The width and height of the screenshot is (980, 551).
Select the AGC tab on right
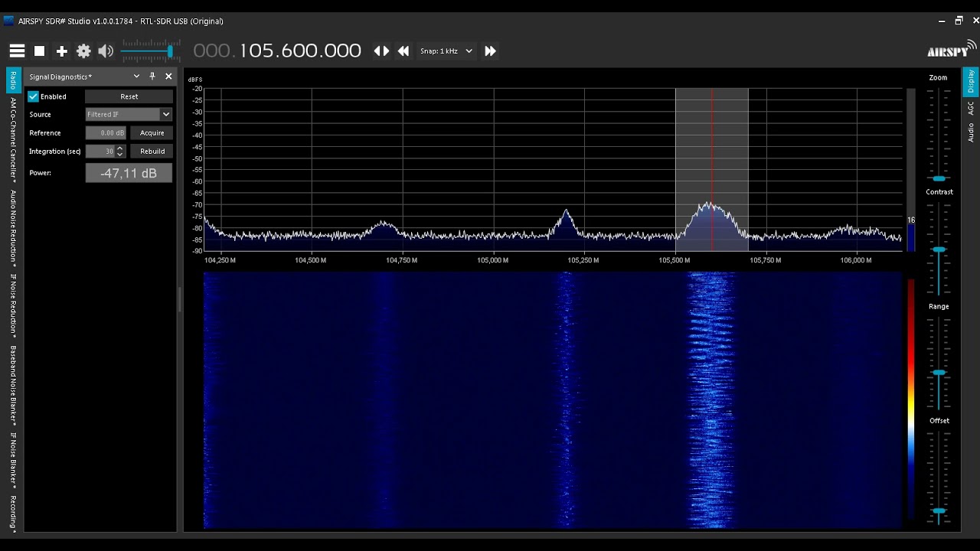tap(971, 109)
